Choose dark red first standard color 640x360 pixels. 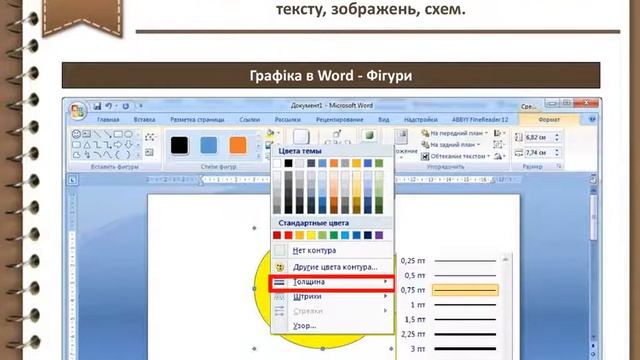pyautogui.click(x=277, y=235)
